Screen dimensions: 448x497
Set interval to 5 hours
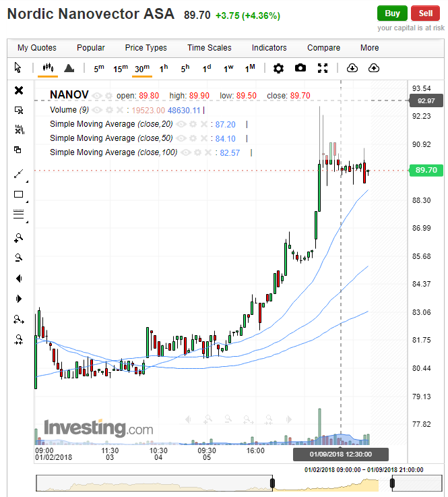[185, 68]
